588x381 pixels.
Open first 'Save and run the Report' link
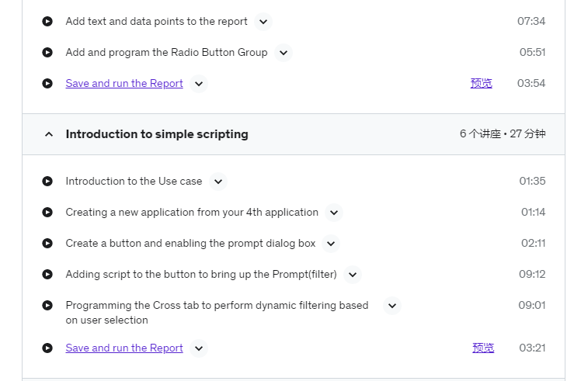coord(124,83)
